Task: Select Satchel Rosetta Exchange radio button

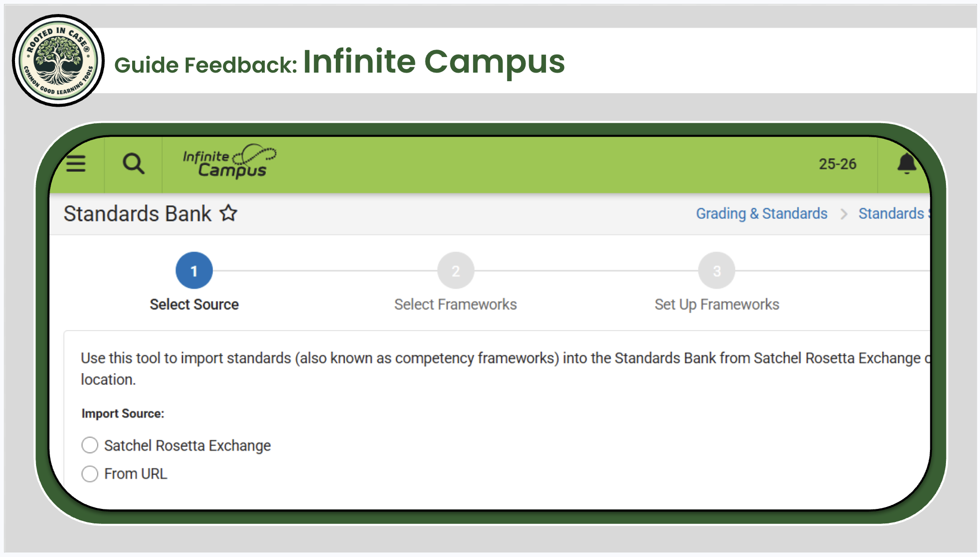Action: [x=90, y=445]
